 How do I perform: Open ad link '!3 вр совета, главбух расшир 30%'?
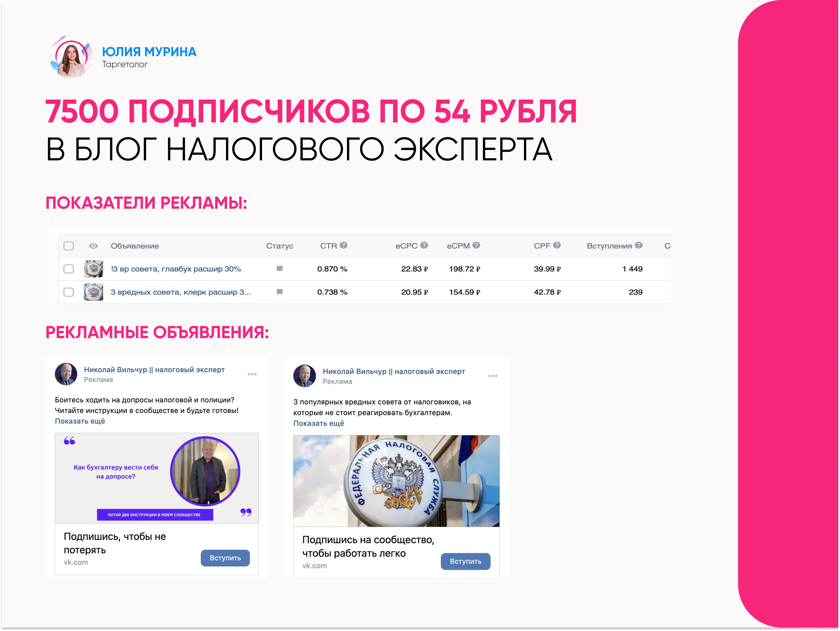(x=176, y=269)
